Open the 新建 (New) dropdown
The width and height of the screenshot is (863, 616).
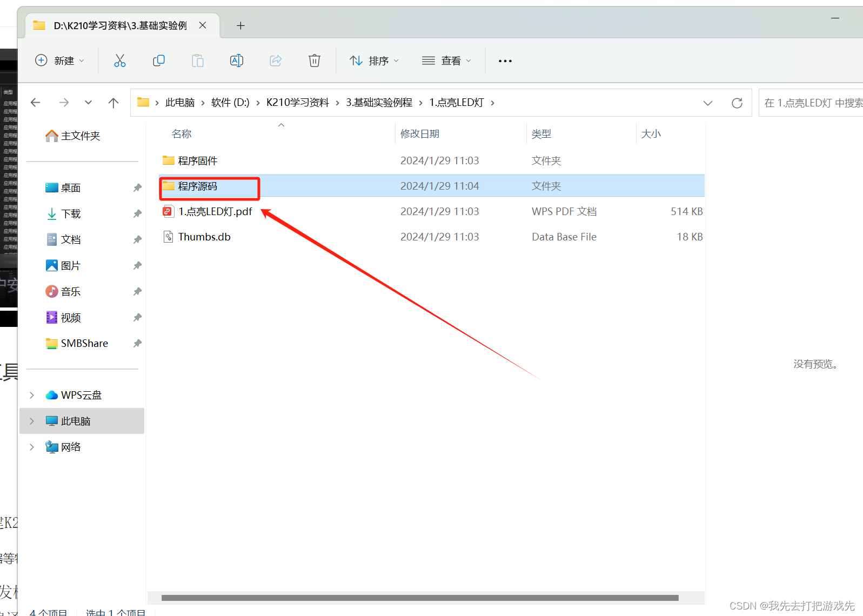pyautogui.click(x=59, y=61)
